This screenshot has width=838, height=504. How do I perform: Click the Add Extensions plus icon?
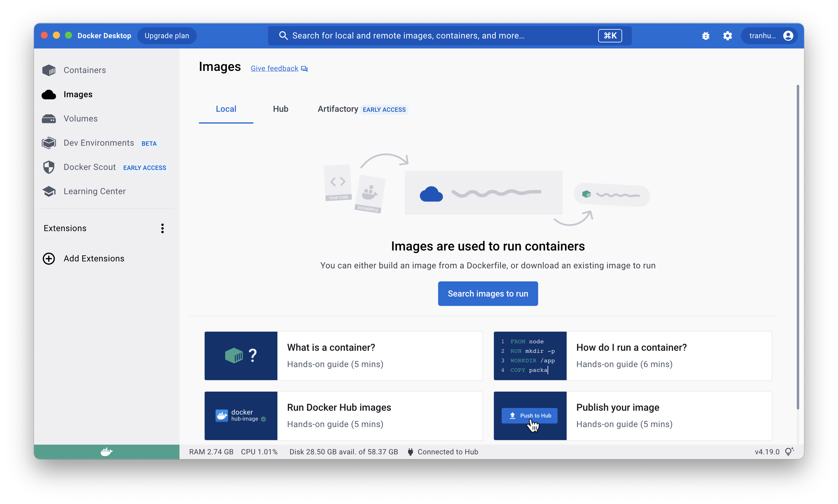coord(49,258)
